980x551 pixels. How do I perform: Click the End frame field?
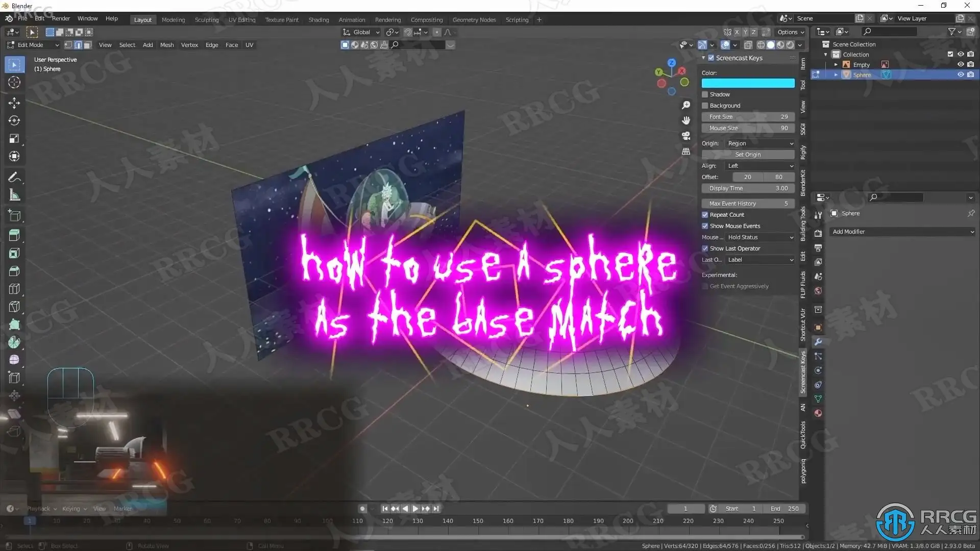(x=785, y=509)
